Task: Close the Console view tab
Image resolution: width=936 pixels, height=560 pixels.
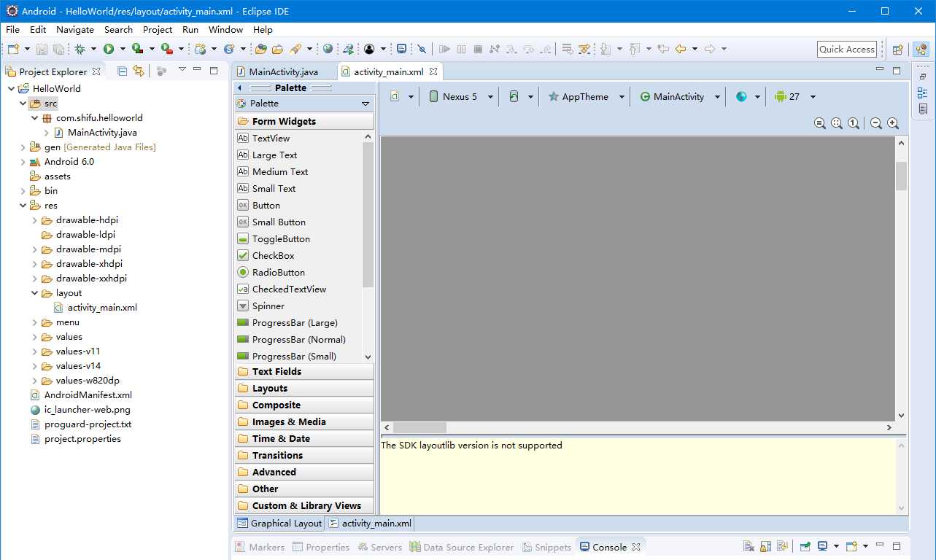Action: 636,547
